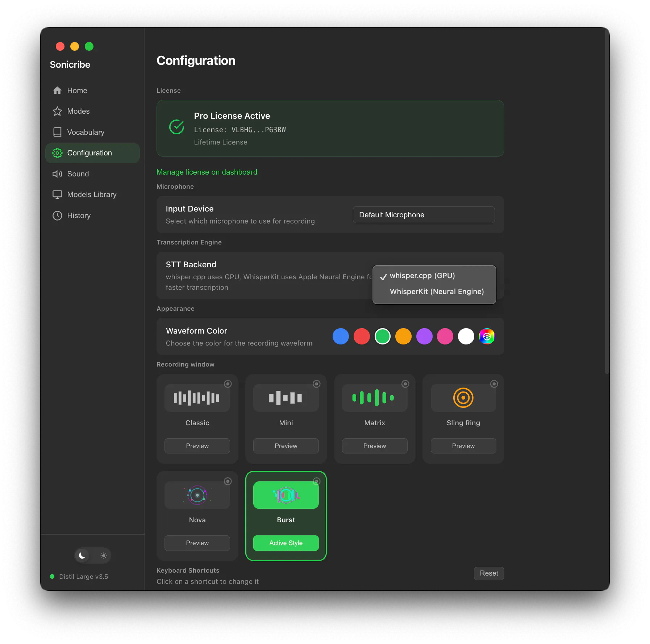Open the Default Microphone input dropdown

pos(424,215)
